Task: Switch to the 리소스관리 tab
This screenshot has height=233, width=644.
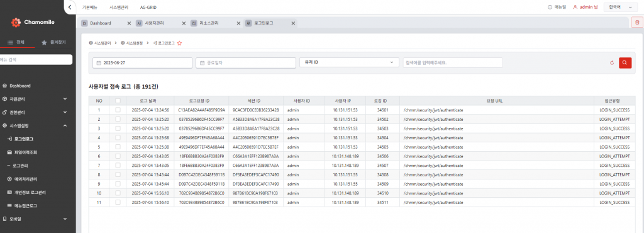Action: point(209,23)
